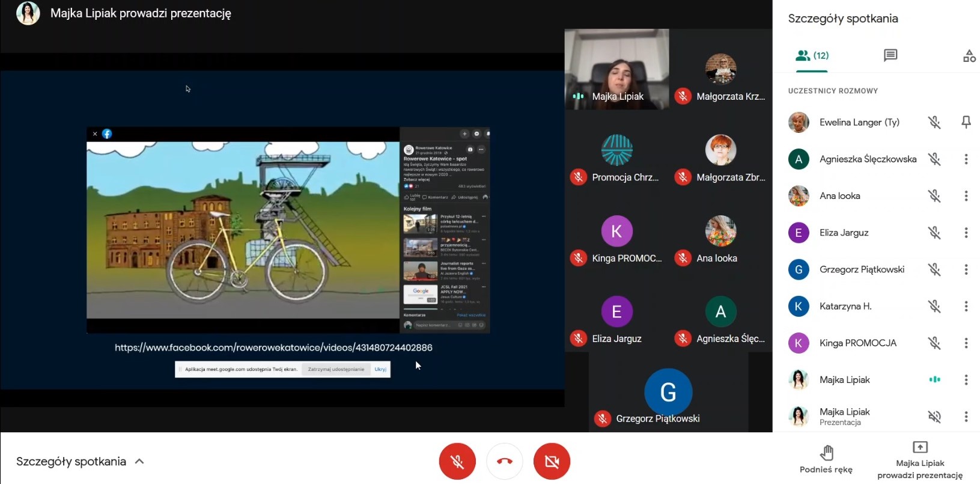This screenshot has width=980, height=484.
Task: Click Agnieszka Ślęc... A avatar in grid
Action: pos(720,311)
